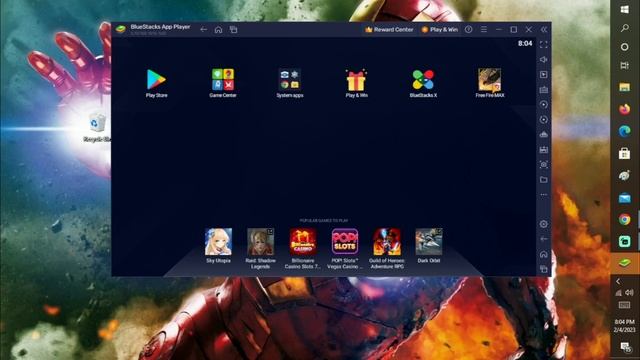
Task: Show more side toolbar options (three dots)
Action: 544,195
